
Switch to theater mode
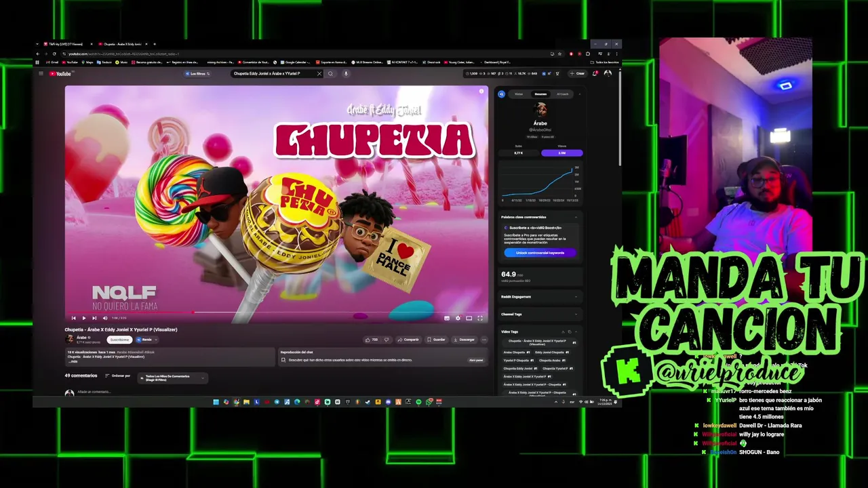pos(469,318)
